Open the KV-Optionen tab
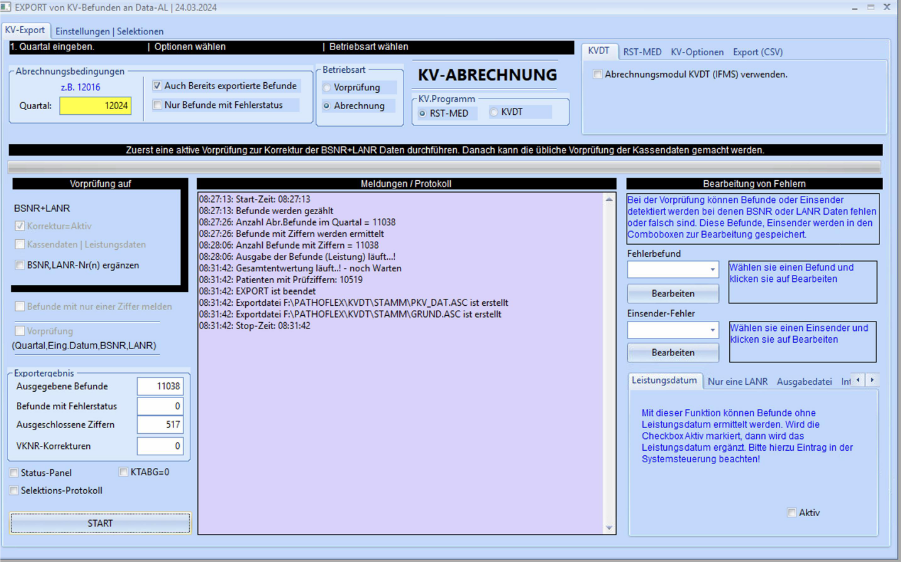 697,51
